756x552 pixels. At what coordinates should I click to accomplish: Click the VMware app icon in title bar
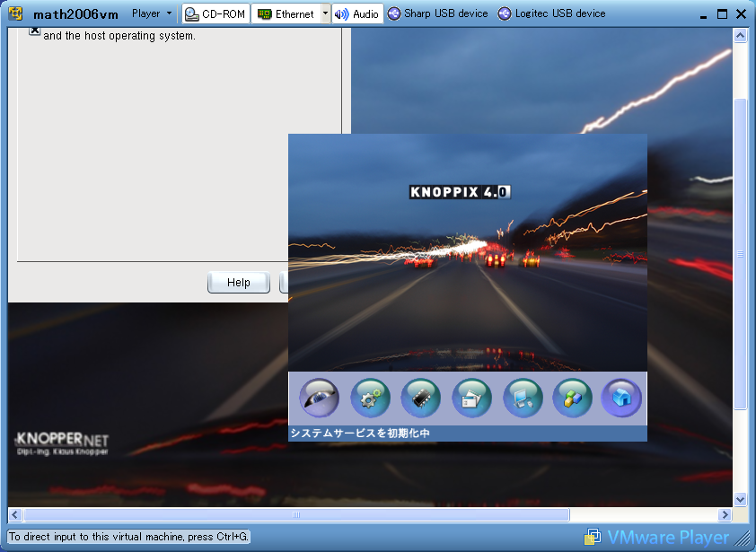tap(16, 13)
